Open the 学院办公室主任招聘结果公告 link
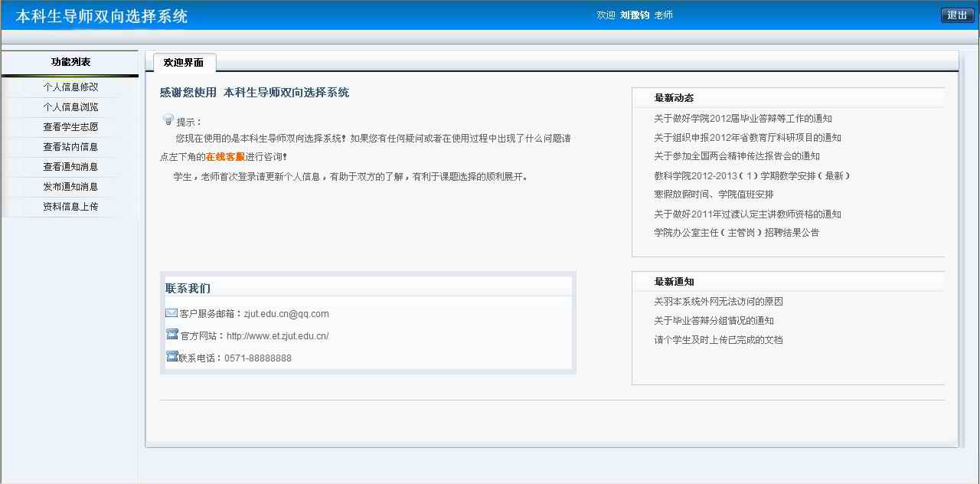Viewport: 980px width, 484px height. 736,233
